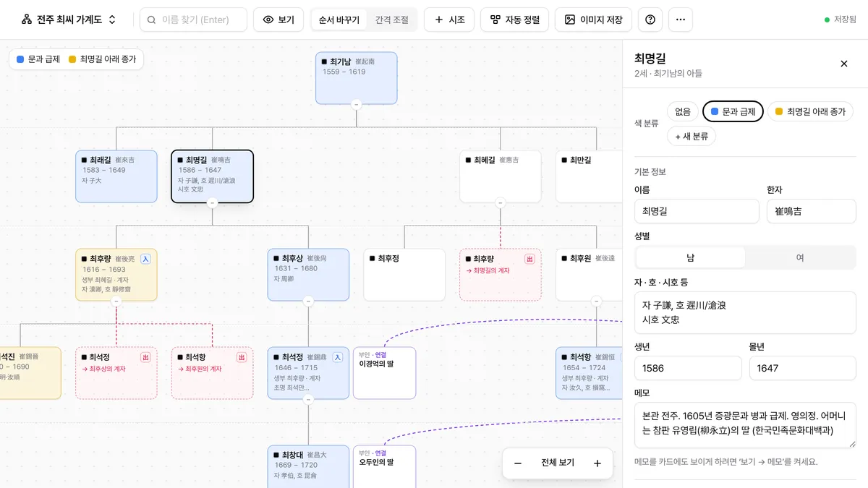Select 여 for gender
Image resolution: width=868 pixels, height=488 pixels.
[800, 257]
